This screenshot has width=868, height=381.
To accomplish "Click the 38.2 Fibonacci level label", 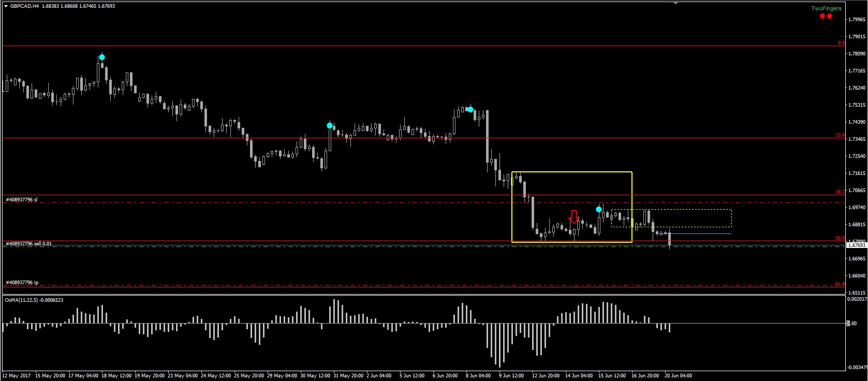I will click(840, 192).
